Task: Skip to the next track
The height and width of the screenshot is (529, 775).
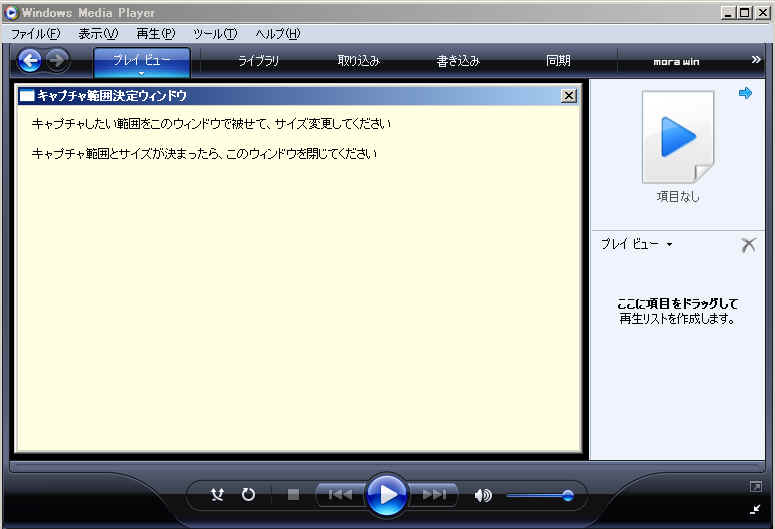Action: 433,494
